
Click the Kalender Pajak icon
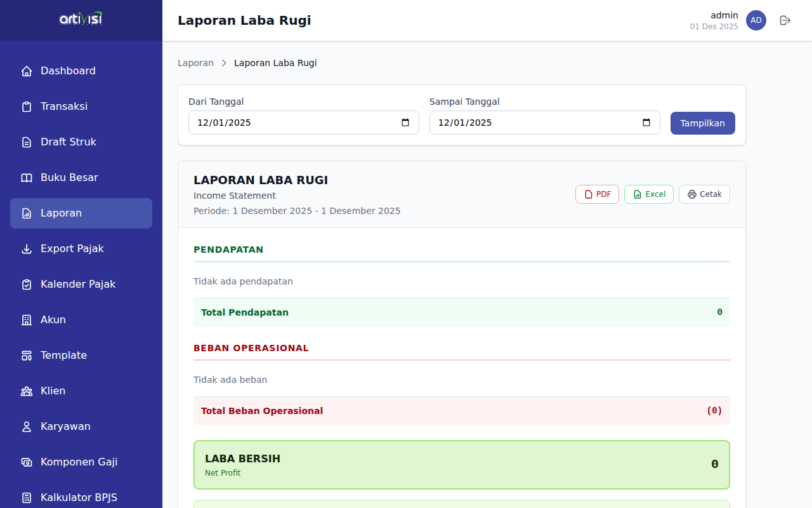[x=27, y=284]
